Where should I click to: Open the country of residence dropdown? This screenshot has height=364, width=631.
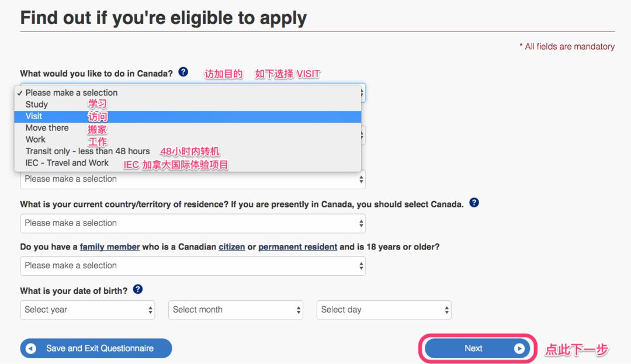pyautogui.click(x=193, y=223)
